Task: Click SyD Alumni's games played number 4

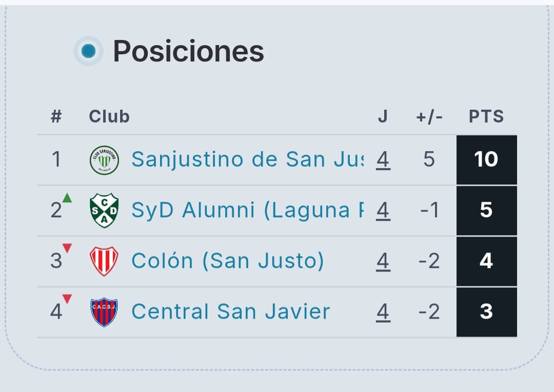Action: click(x=383, y=211)
